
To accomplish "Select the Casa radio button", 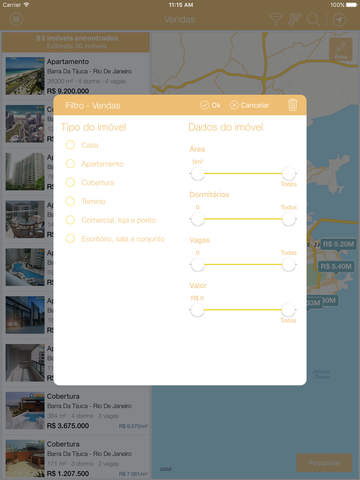I will [x=70, y=145].
